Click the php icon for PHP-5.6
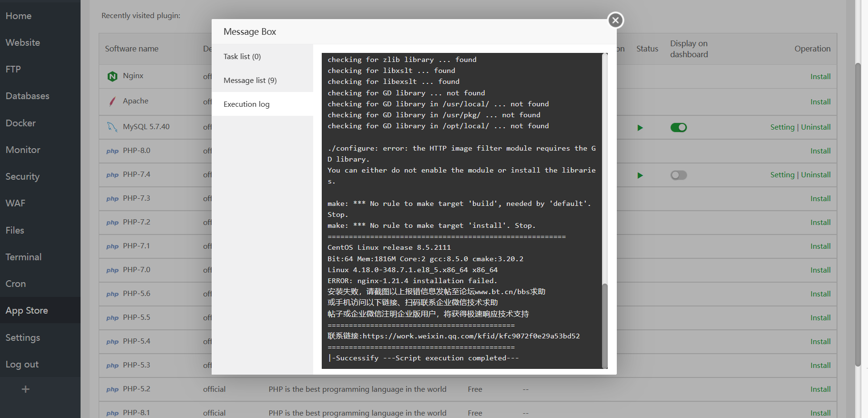Screen dimensions: 868x418 112,294
